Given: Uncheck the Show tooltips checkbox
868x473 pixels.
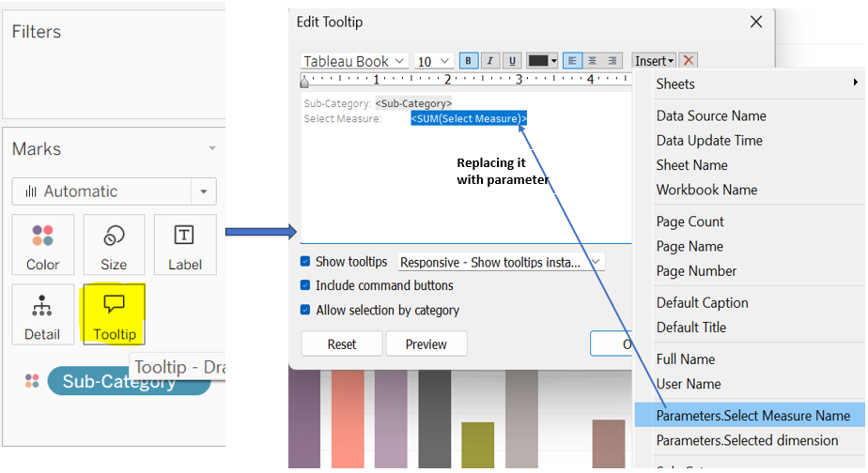Looking at the screenshot, I should [x=305, y=262].
